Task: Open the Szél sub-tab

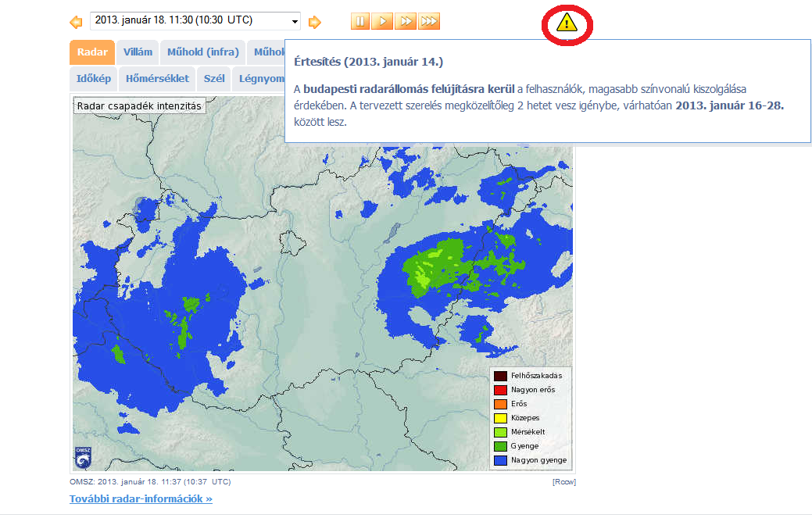Action: [214, 79]
